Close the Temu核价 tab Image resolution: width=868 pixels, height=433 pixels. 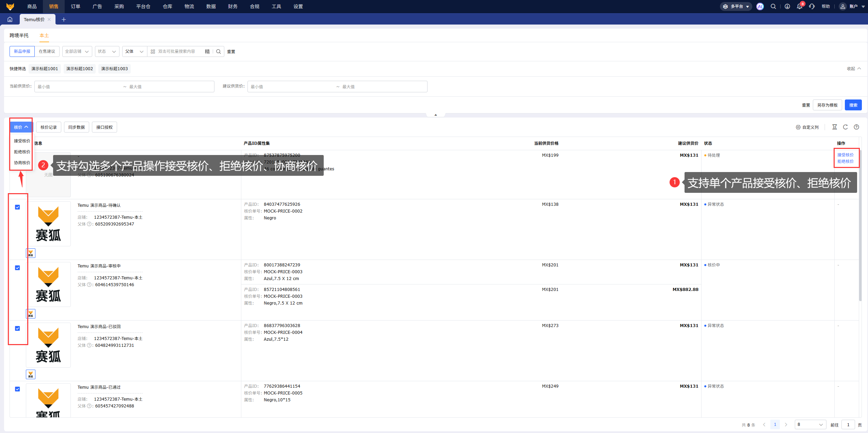click(x=49, y=19)
